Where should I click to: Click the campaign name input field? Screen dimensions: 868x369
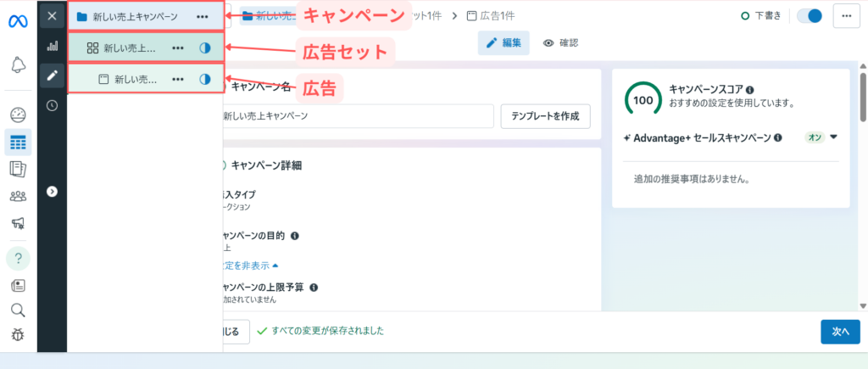tap(357, 116)
